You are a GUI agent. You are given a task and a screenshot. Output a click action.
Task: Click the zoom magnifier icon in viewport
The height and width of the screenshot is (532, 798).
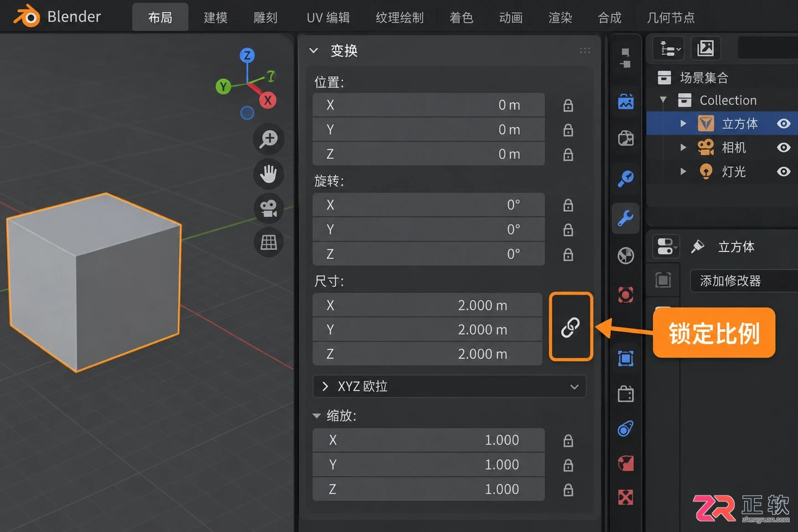(269, 139)
